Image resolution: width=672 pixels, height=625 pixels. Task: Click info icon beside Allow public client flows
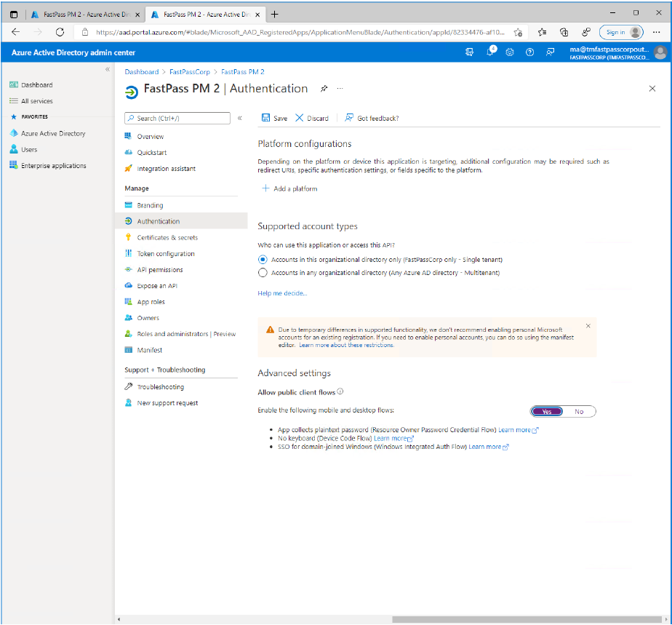pos(340,392)
